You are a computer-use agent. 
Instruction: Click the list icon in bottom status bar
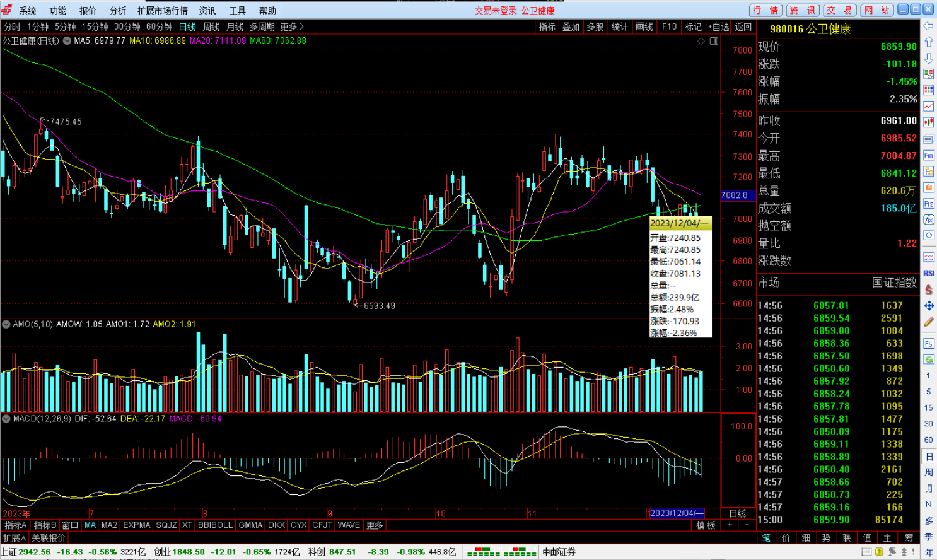click(x=867, y=552)
